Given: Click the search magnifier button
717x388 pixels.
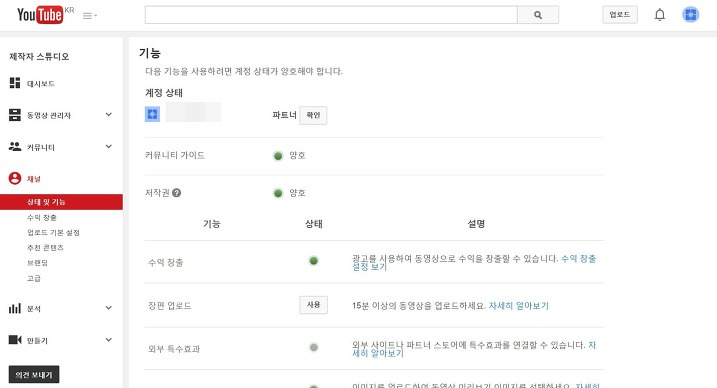Looking at the screenshot, I should [x=538, y=15].
